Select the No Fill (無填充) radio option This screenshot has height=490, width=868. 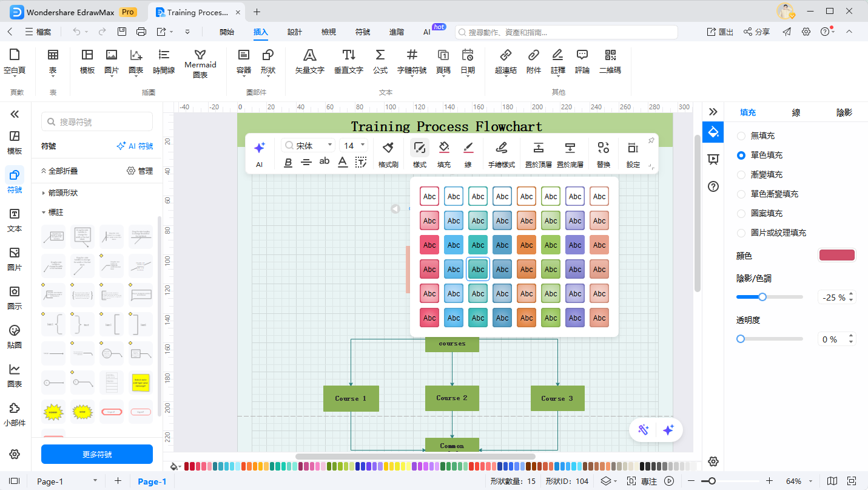point(741,136)
